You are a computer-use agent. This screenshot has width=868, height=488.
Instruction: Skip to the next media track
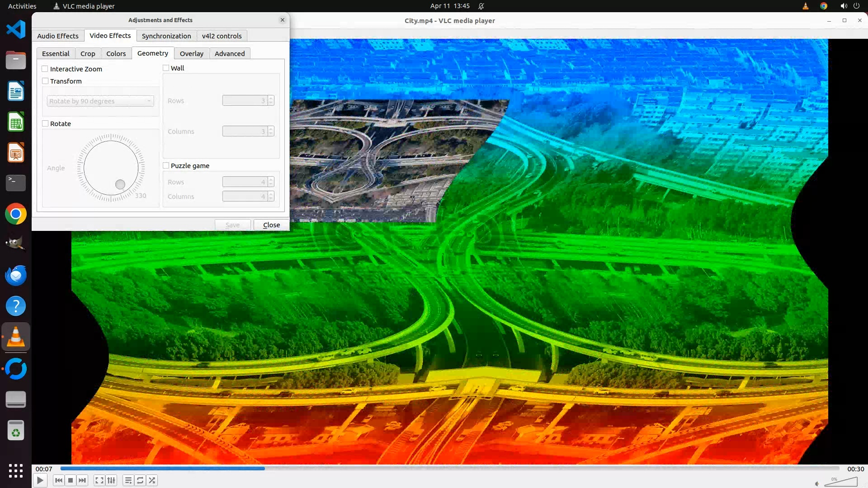pyautogui.click(x=82, y=480)
